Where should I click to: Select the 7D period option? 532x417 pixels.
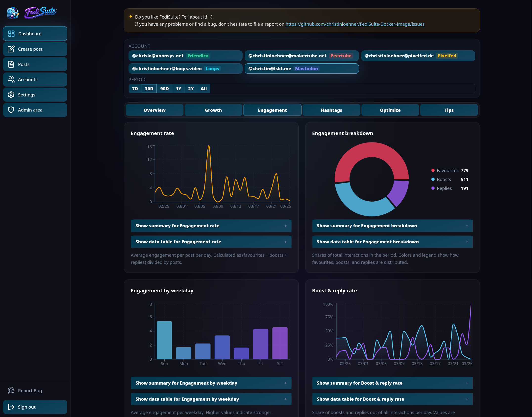pos(135,89)
